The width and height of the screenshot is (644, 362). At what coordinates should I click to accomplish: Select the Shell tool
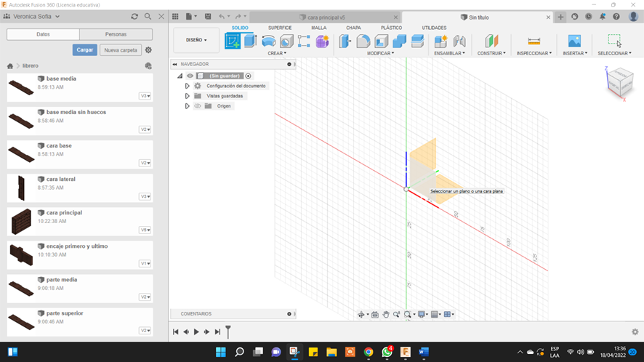tap(381, 41)
